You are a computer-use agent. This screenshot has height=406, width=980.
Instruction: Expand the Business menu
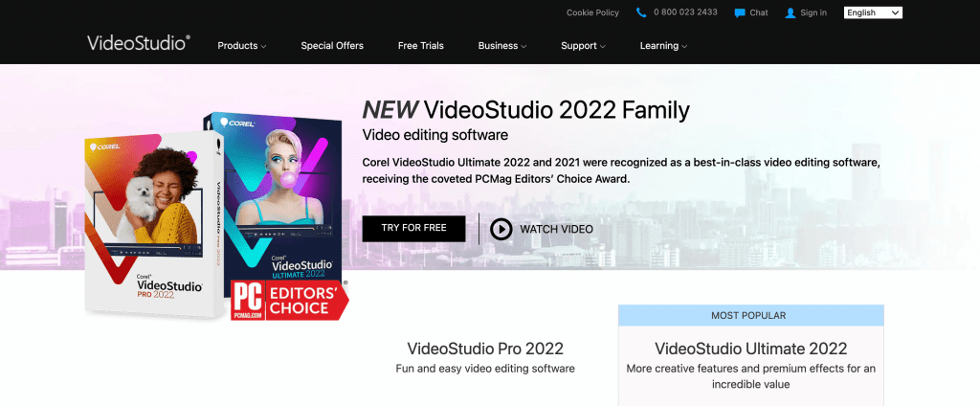[501, 46]
